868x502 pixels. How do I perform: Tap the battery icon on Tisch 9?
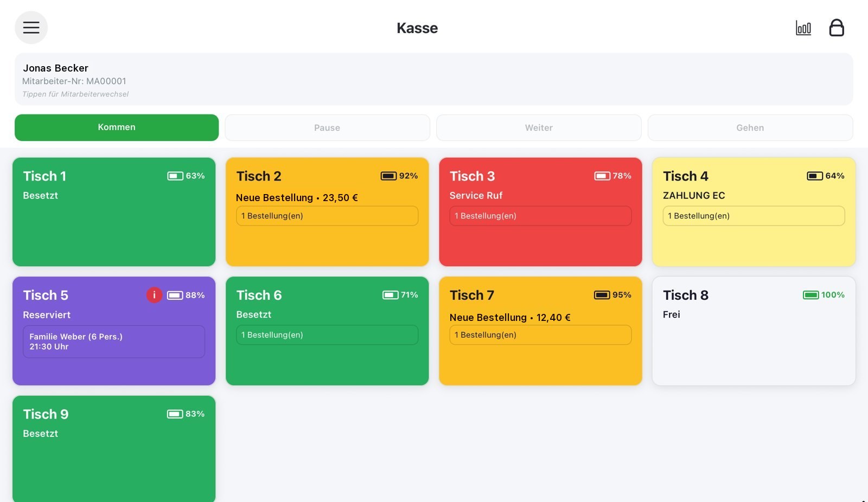175,414
